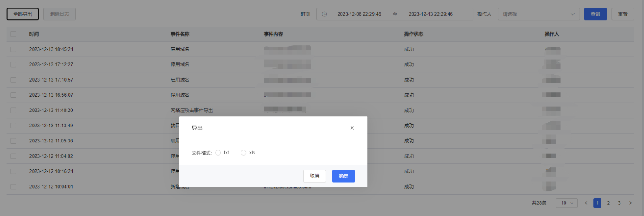644x216 pixels.
Task: Click 成功 status in the 18:45:24 row
Action: click(x=409, y=49)
